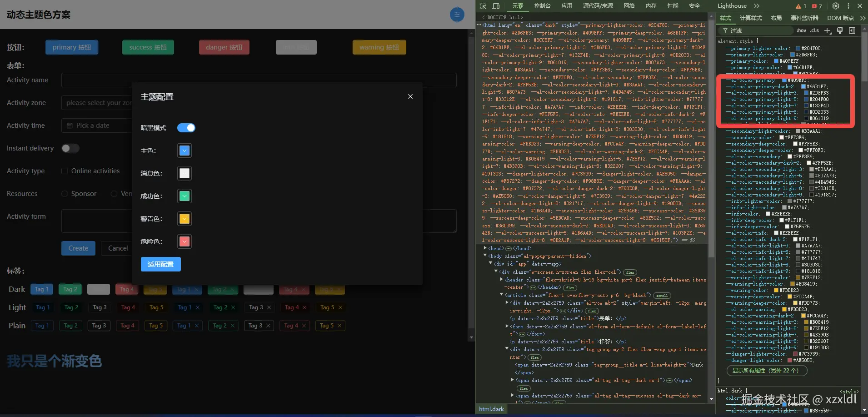Focus the Activity name input field

259,80
